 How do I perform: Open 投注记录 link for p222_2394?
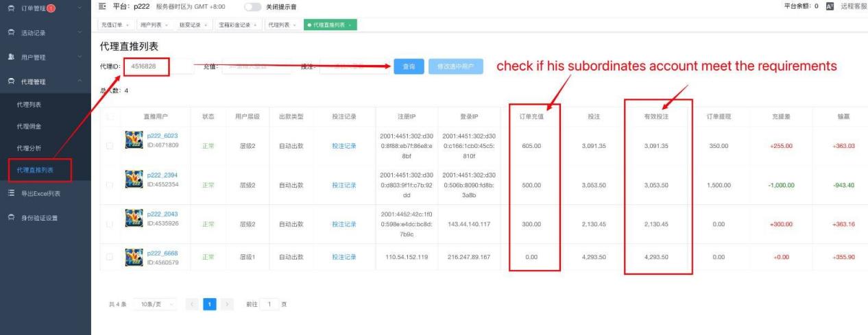pyautogui.click(x=344, y=185)
